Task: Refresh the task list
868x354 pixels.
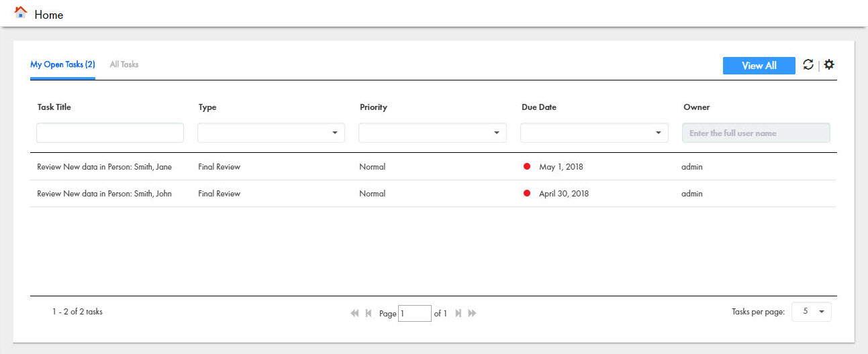Action: click(808, 64)
